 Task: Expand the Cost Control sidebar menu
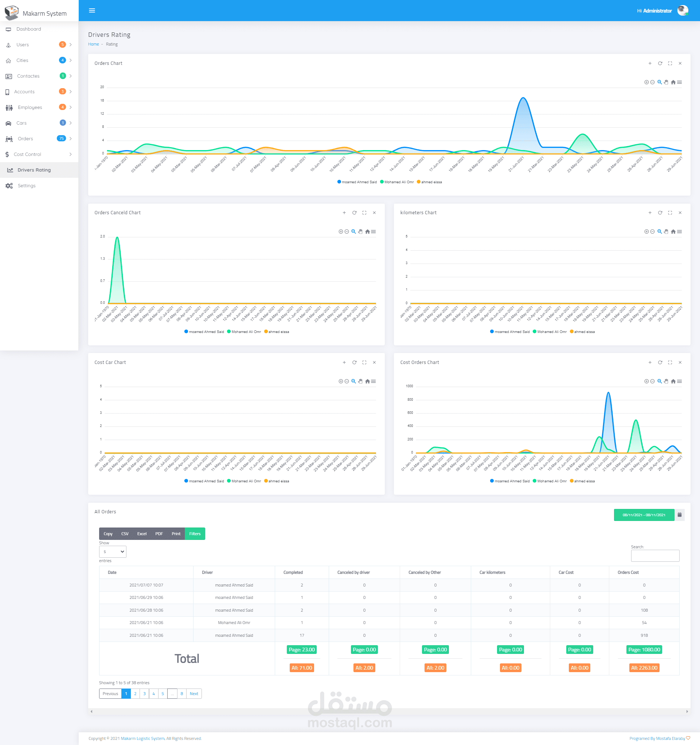(27, 154)
